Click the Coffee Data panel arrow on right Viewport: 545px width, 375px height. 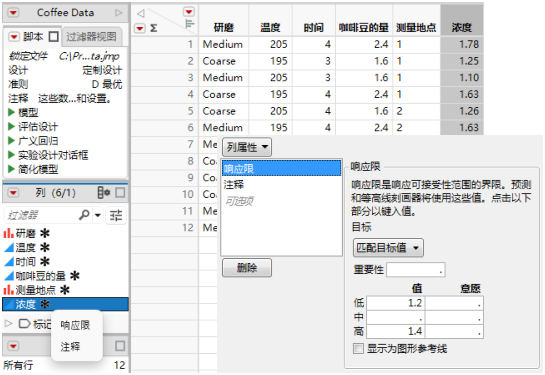[119, 13]
